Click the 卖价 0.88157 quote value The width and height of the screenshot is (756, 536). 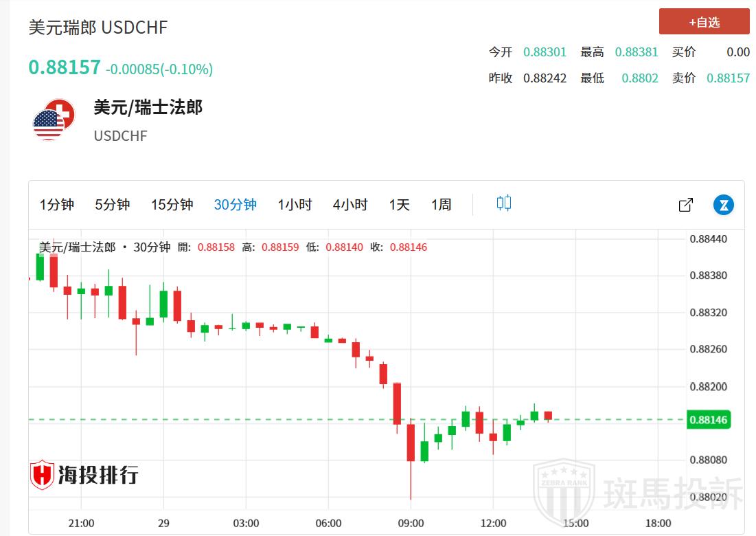coord(728,78)
